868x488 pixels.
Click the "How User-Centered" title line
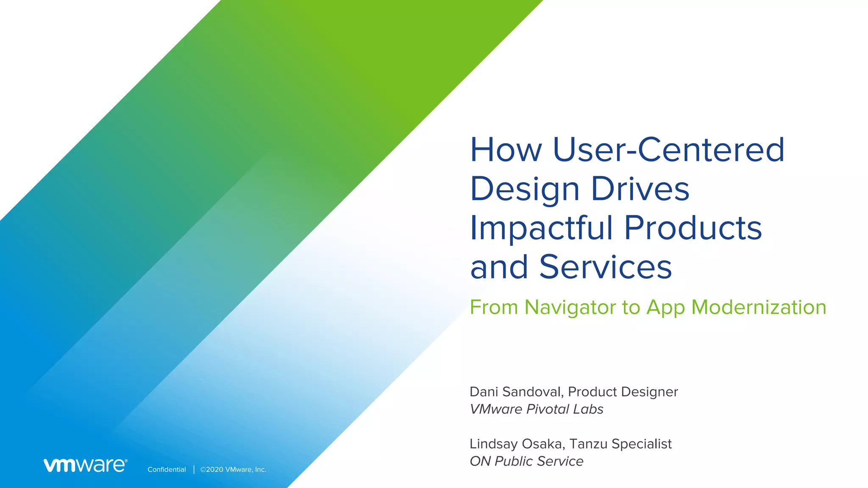(627, 150)
